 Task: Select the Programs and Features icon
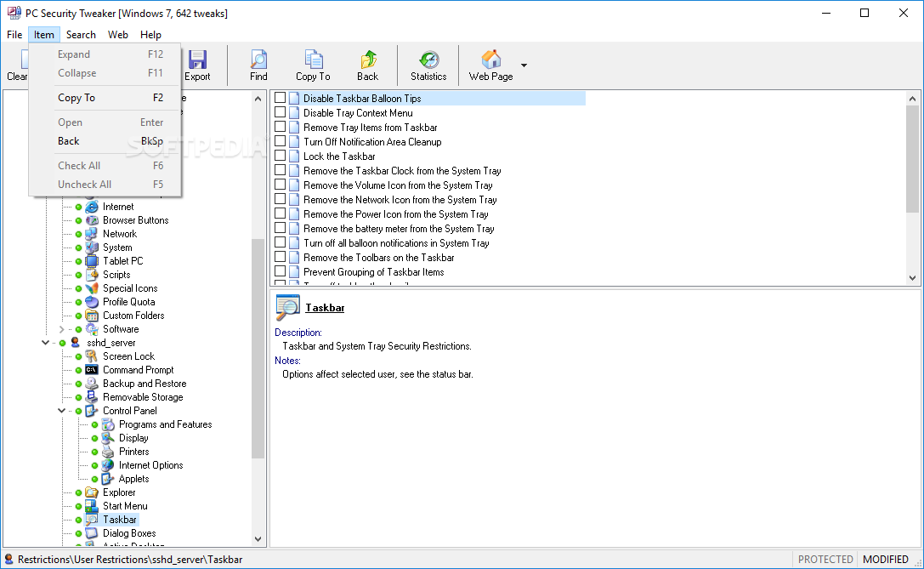(x=108, y=424)
